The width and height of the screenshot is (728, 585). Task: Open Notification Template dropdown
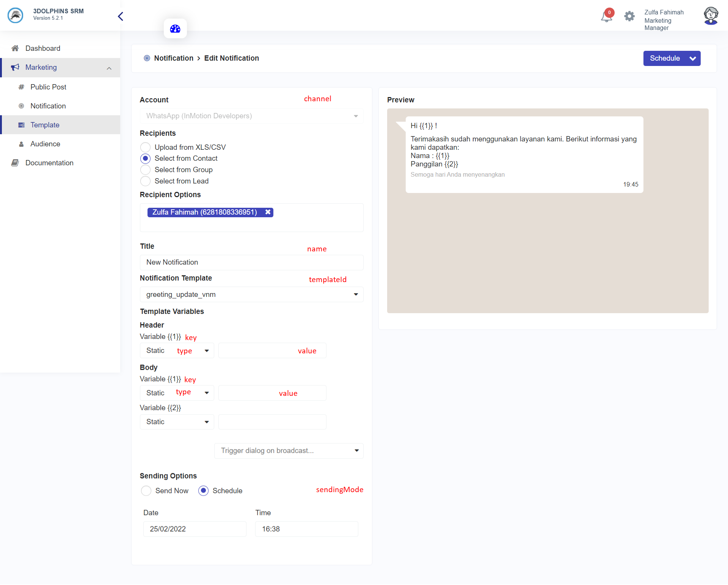(x=251, y=295)
